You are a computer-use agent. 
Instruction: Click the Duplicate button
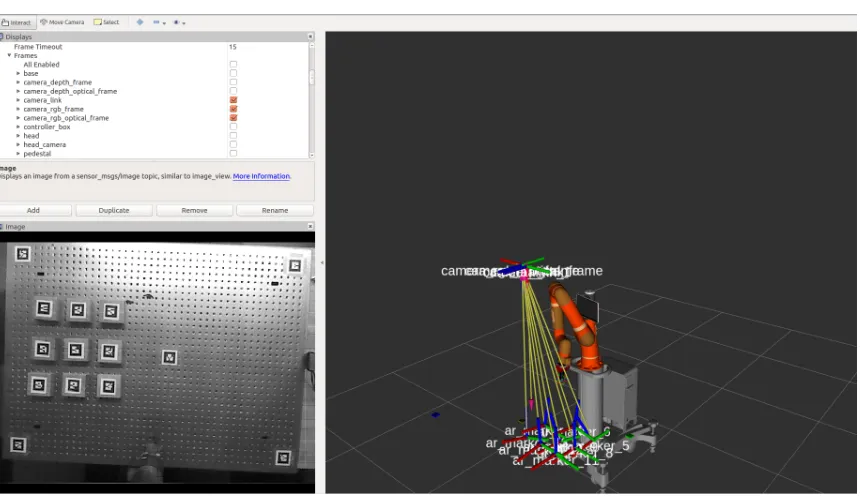[114, 210]
